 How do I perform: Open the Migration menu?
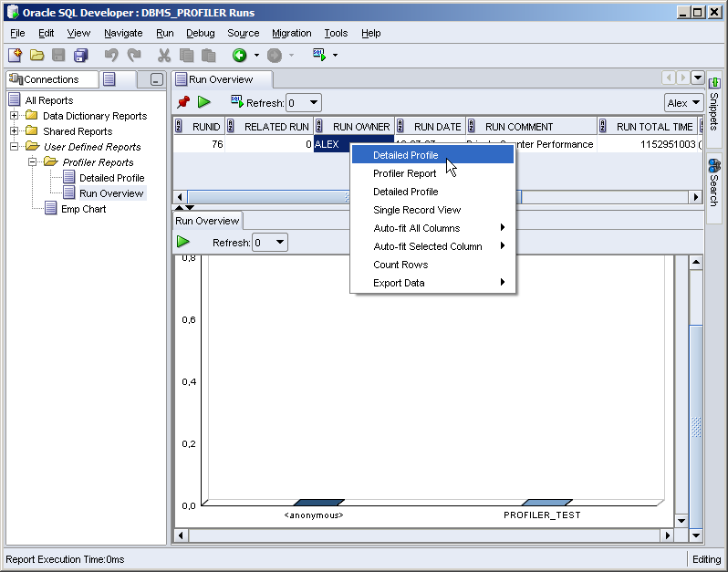point(291,33)
